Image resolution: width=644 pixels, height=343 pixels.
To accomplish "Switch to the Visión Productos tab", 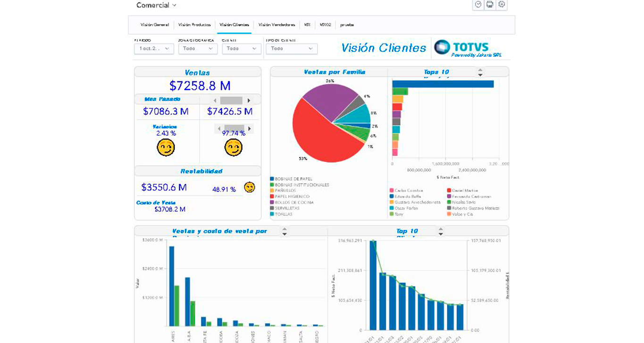I will [x=194, y=24].
